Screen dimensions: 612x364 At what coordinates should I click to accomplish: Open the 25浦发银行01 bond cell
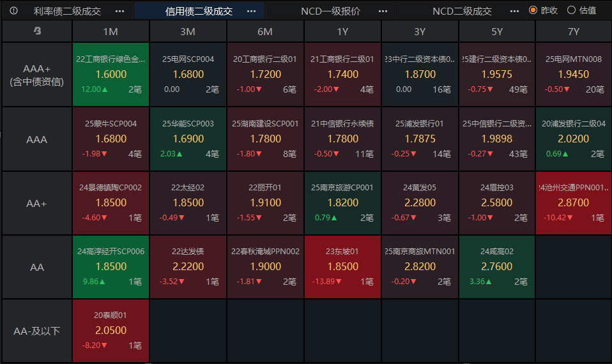[420, 139]
